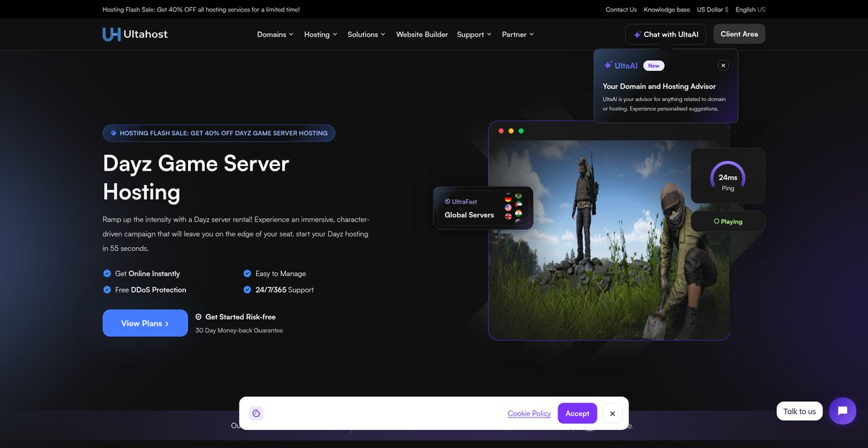Image resolution: width=868 pixels, height=448 pixels.
Task: Click the Global Servers label
Action: pos(469,215)
